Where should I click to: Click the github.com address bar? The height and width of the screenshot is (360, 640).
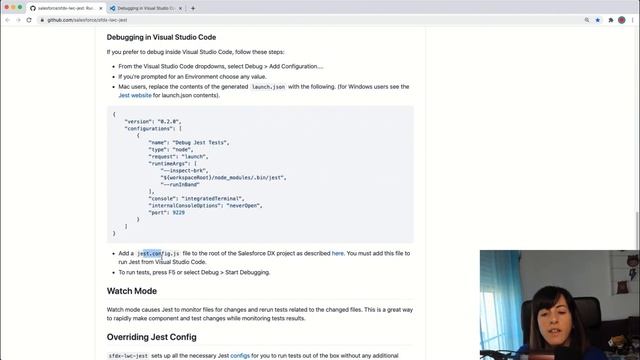310,20
